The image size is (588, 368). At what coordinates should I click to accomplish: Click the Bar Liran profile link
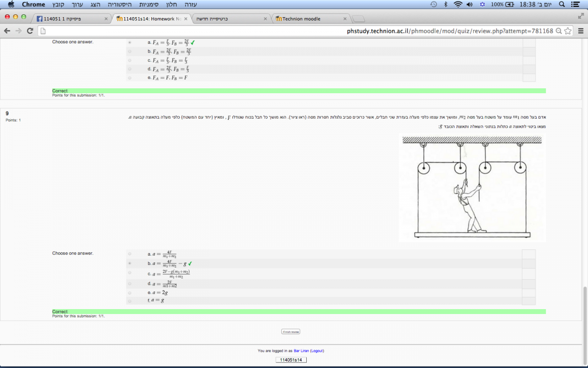[x=301, y=351]
